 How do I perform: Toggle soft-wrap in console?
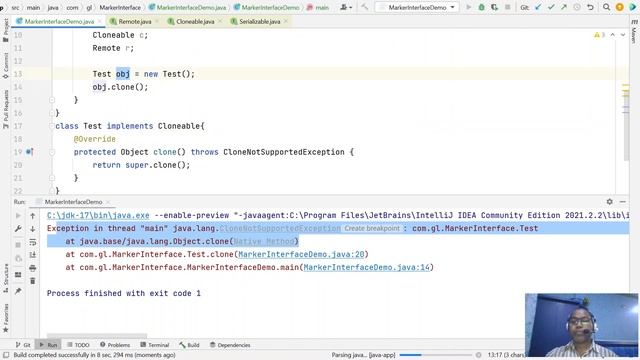33,242
